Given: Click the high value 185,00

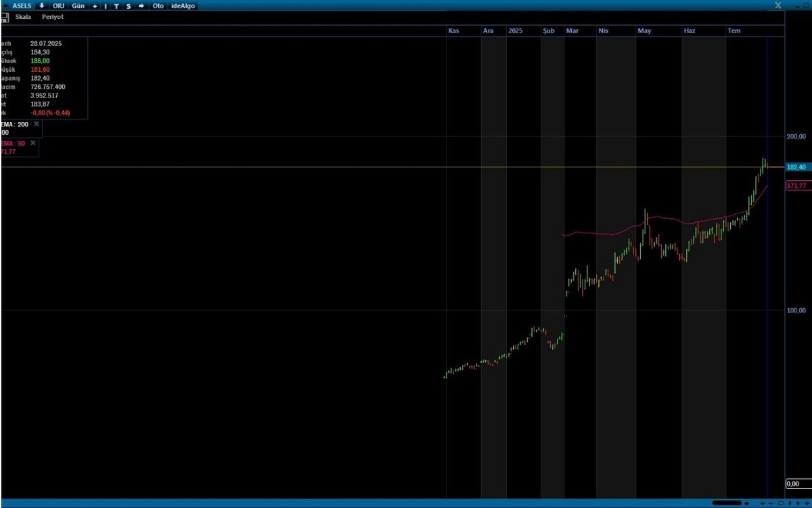Looking at the screenshot, I should click(40, 61).
